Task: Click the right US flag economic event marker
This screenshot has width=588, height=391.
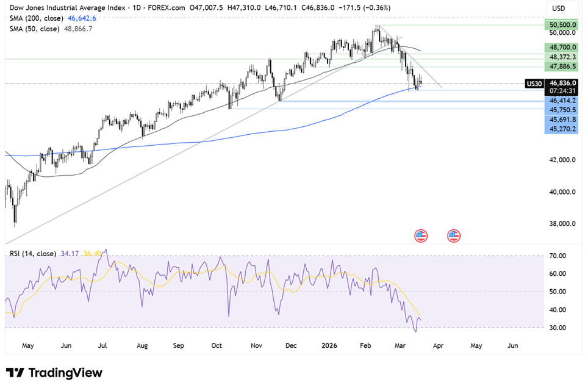Action: (x=454, y=236)
